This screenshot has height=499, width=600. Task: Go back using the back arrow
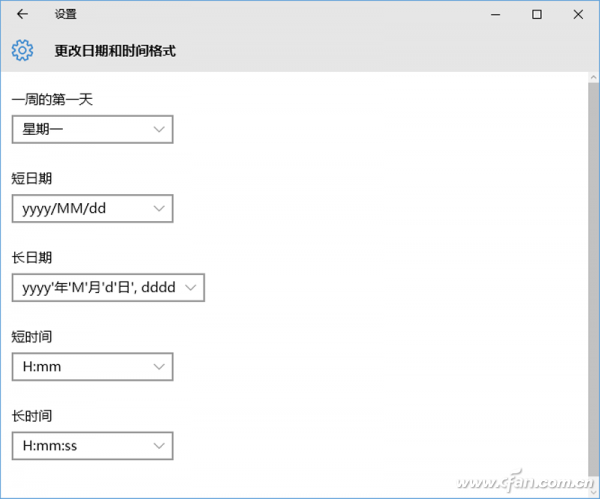point(22,14)
